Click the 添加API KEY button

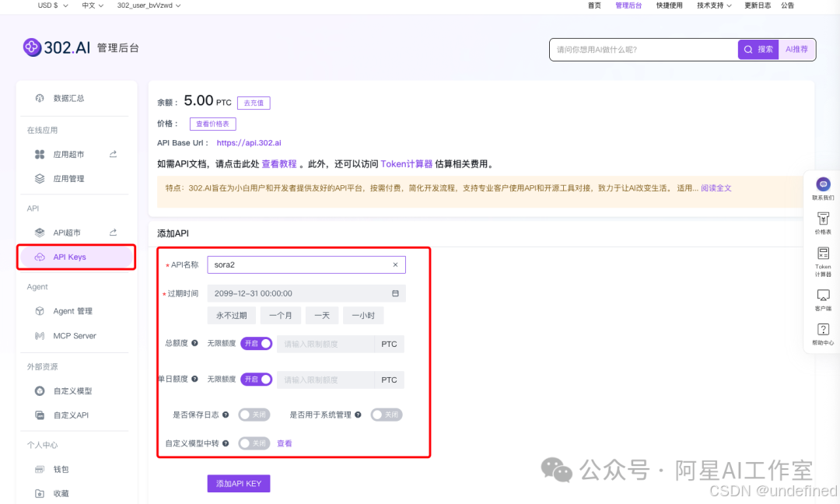(238, 483)
